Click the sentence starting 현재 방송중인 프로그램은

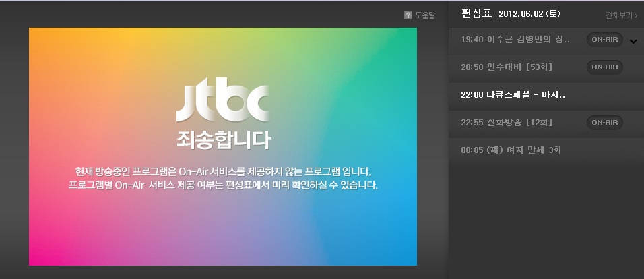pyautogui.click(x=223, y=171)
